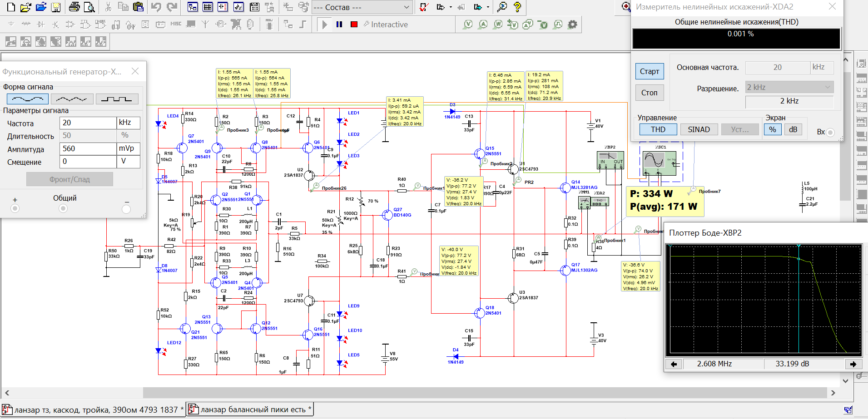
Task: Open the Амплитуда unit mVp selector
Action: click(x=129, y=148)
